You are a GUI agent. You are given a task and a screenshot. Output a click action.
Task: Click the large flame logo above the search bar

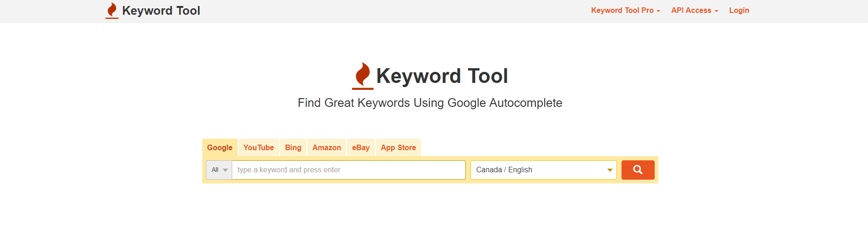(363, 76)
